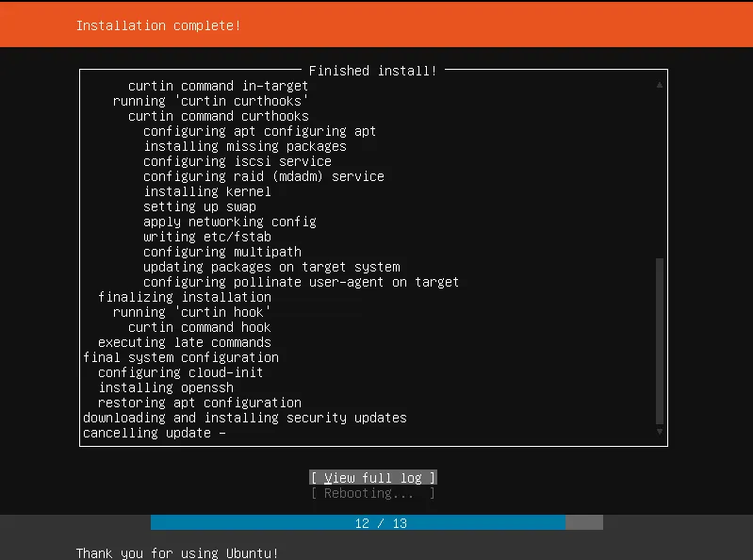Click the 'Thank you for using Ubuntu!' footer
Screen dimensions: 753x560
pyautogui.click(x=177, y=552)
